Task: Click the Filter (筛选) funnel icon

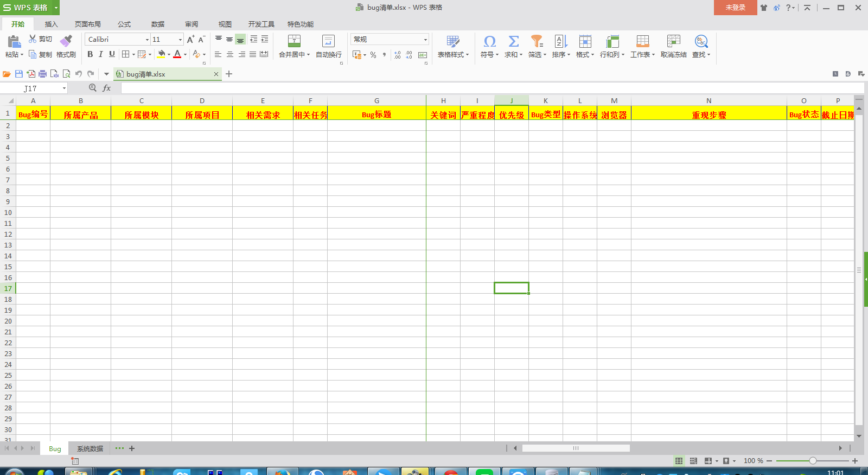Action: coord(537,41)
